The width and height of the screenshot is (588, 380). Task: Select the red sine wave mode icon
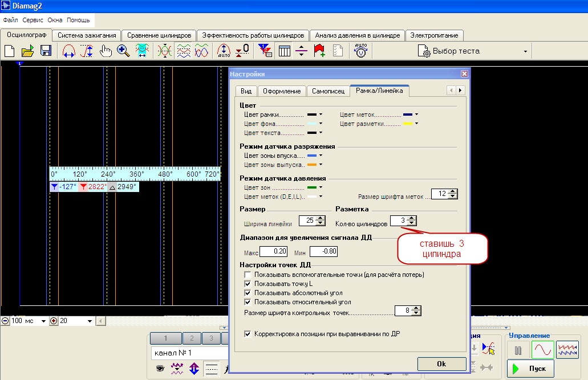pos(542,350)
